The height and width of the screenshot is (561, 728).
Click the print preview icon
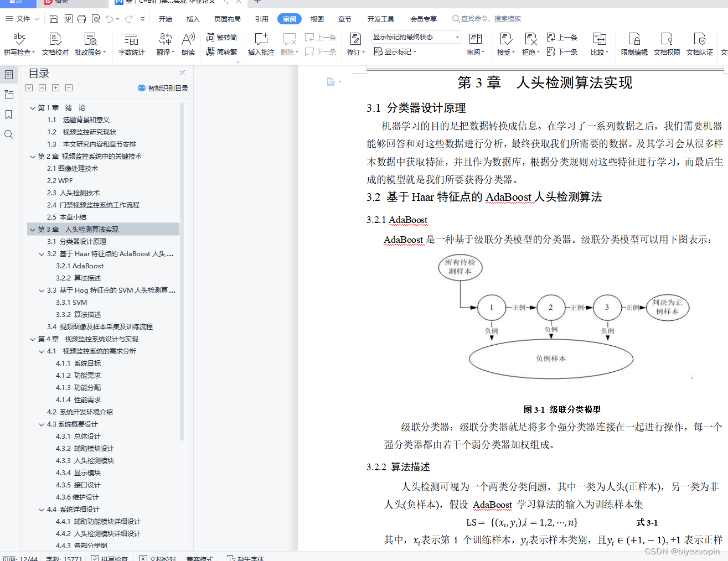(96, 19)
